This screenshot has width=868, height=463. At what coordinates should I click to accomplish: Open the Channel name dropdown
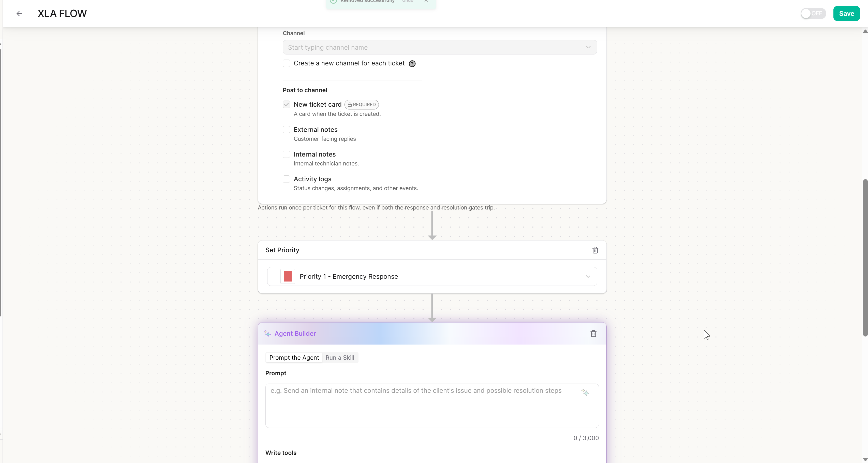point(440,47)
